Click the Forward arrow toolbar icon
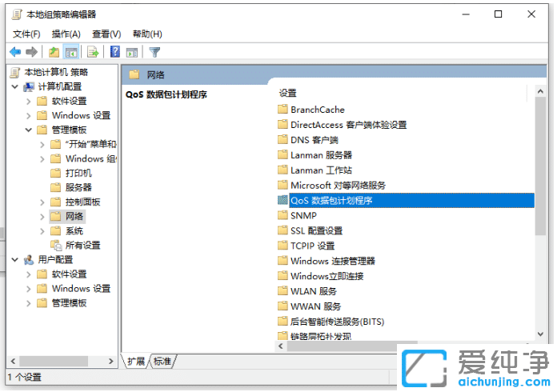The height and width of the screenshot is (392, 557). (31, 52)
